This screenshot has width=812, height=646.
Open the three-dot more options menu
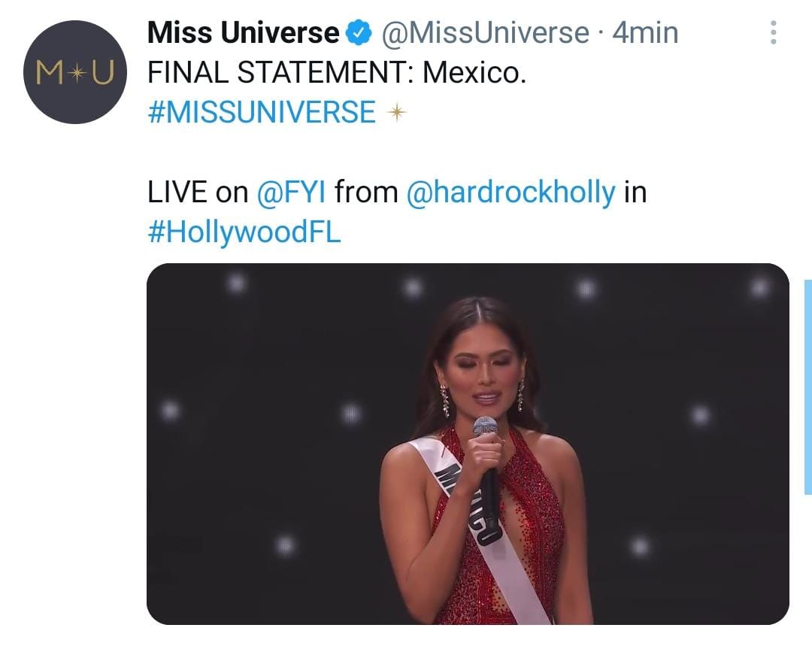click(774, 33)
